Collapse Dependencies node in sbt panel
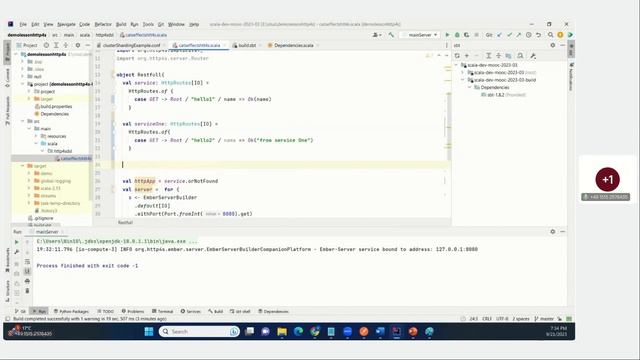 (469, 87)
